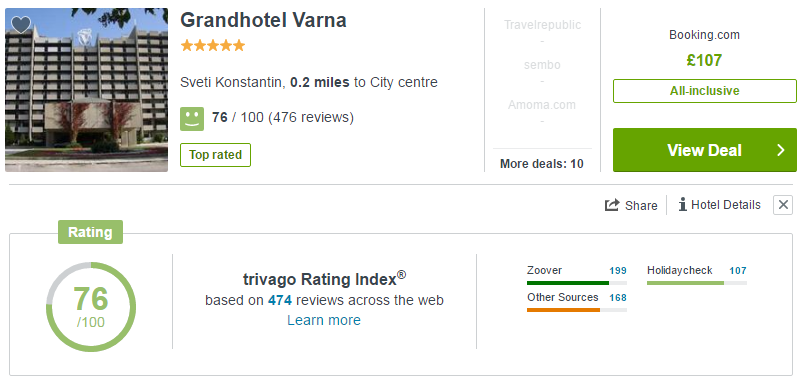The width and height of the screenshot is (803, 387).
Task: Open 474 reviews count link
Action: coord(280,300)
